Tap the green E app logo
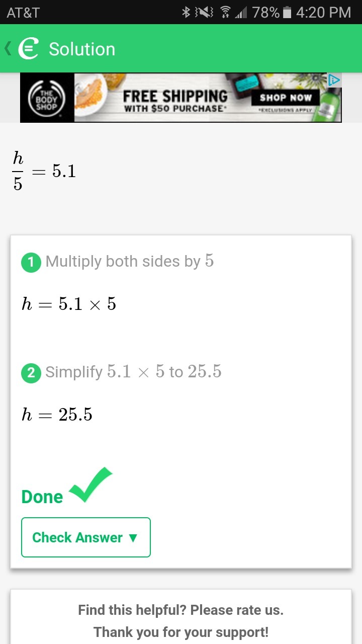 29,49
